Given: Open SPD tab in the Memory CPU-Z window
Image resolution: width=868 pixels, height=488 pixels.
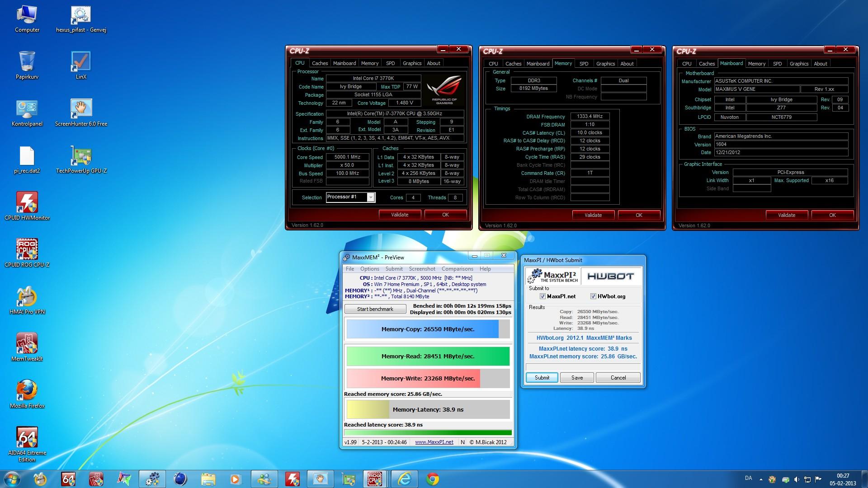Looking at the screenshot, I should 584,64.
